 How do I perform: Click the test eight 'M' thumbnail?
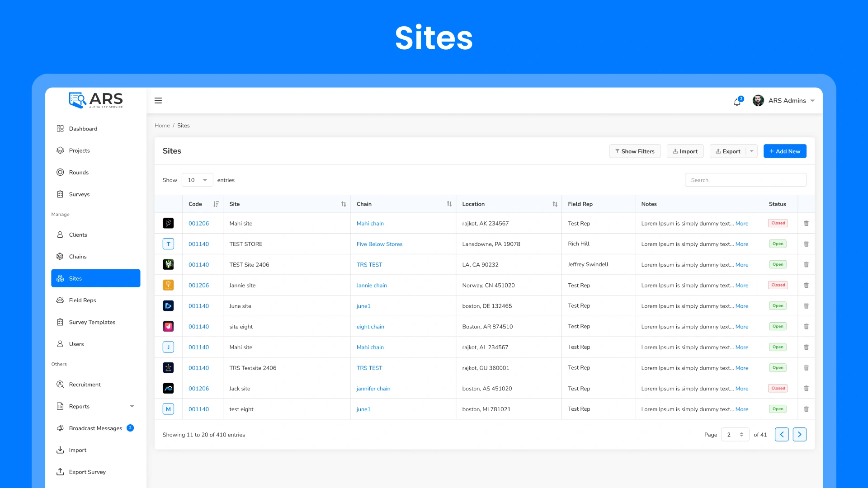(168, 409)
